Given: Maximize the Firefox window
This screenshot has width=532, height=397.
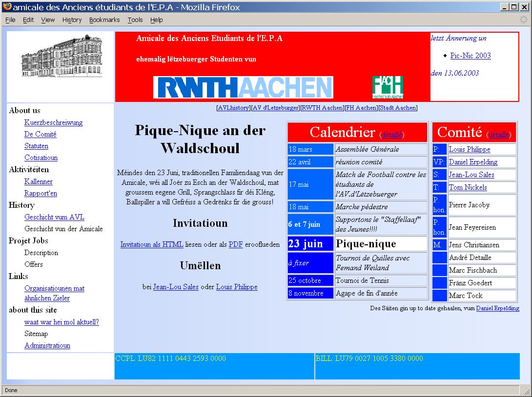Looking at the screenshot, I should tap(514, 7).
